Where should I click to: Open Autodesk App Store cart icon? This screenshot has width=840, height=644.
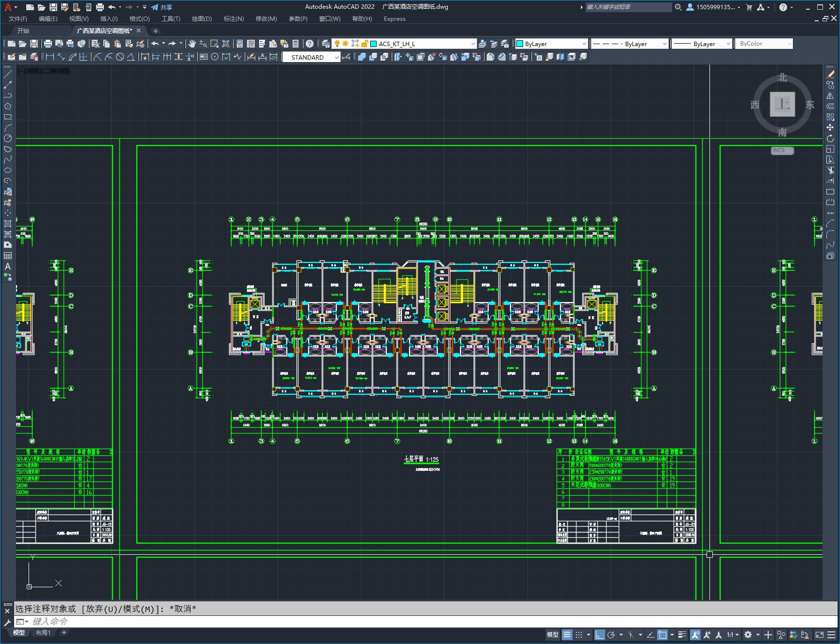(749, 7)
